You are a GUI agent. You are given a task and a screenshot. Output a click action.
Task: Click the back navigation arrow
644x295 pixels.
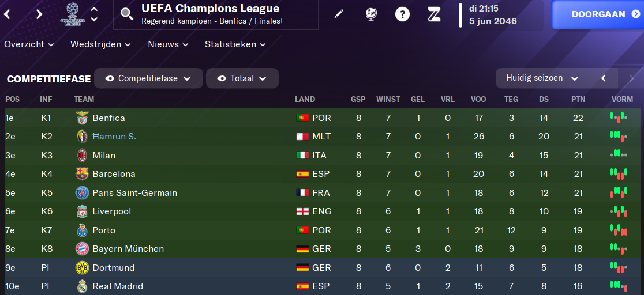pyautogui.click(x=8, y=15)
